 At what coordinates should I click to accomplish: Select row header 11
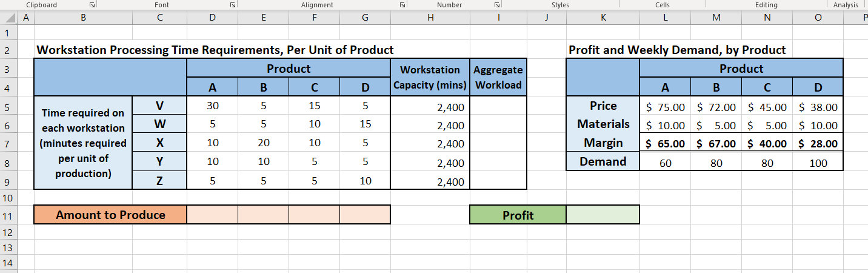(x=8, y=215)
